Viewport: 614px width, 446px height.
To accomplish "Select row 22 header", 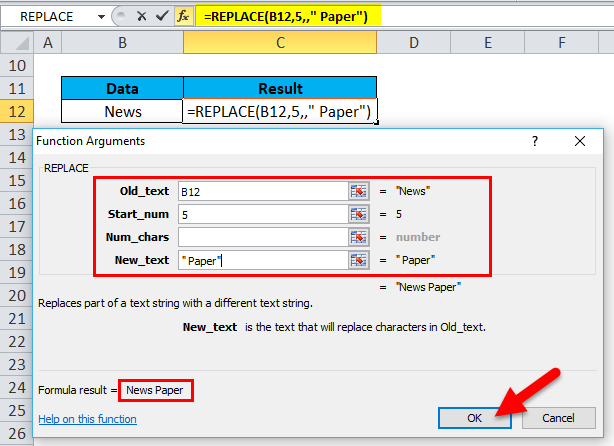I will pyautogui.click(x=17, y=341).
